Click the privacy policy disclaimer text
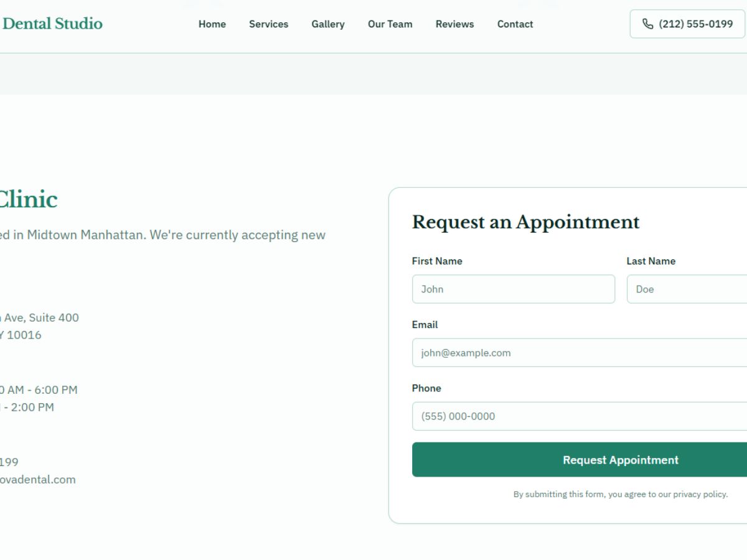The image size is (747, 560). click(621, 494)
